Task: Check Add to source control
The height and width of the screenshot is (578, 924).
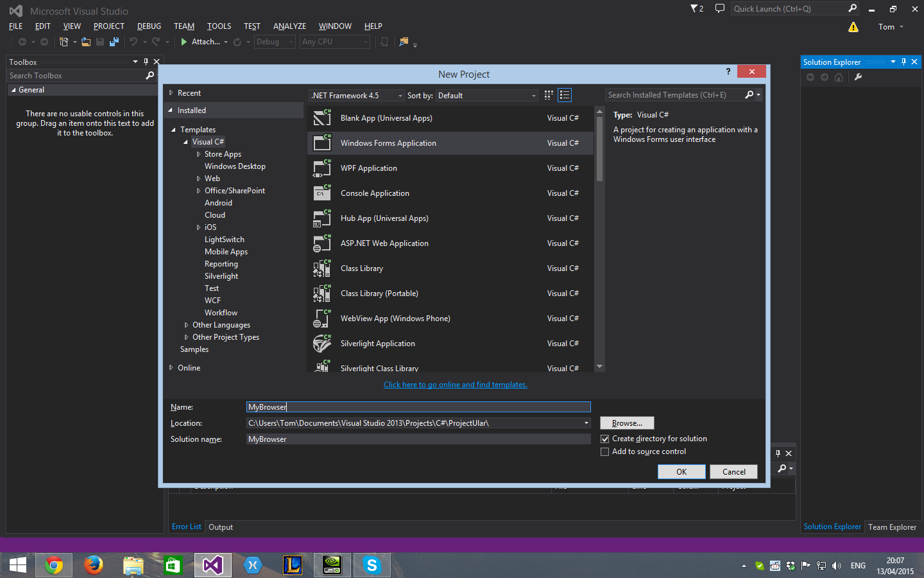Action: 604,452
